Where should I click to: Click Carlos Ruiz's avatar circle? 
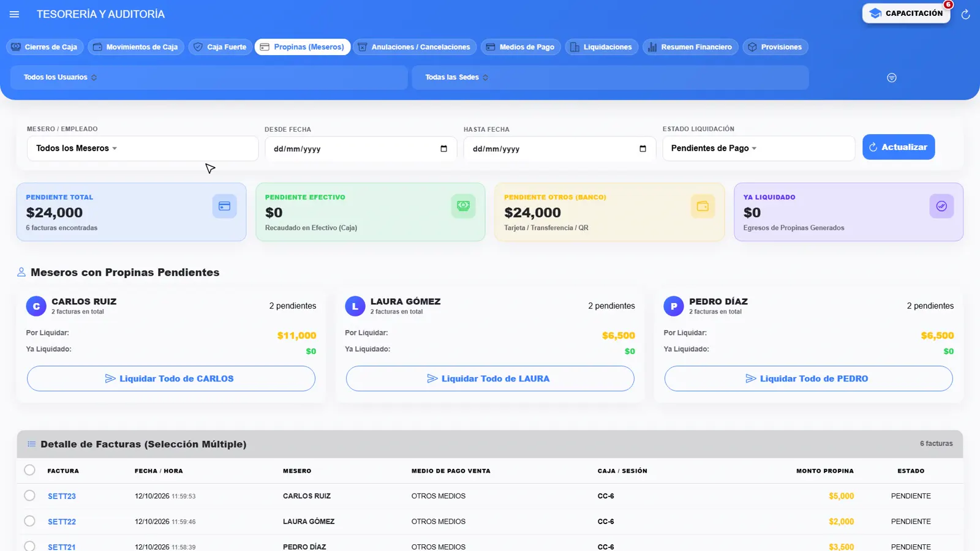click(x=36, y=306)
